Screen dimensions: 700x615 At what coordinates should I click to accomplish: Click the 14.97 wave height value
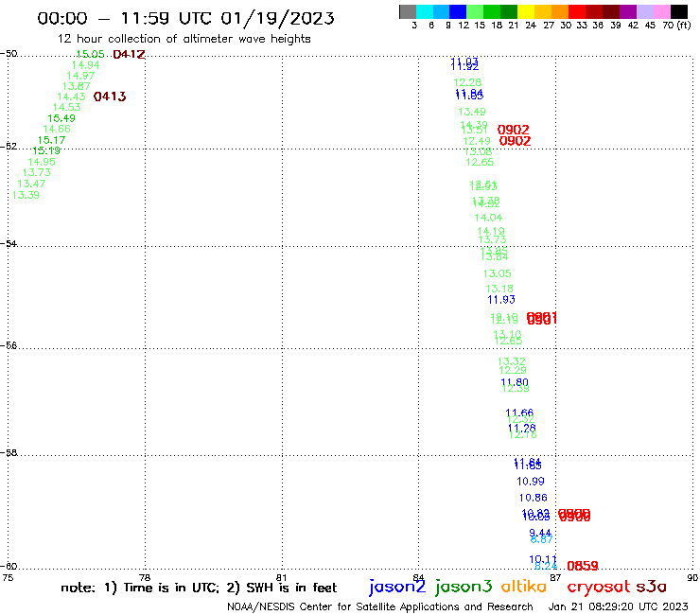[80, 76]
